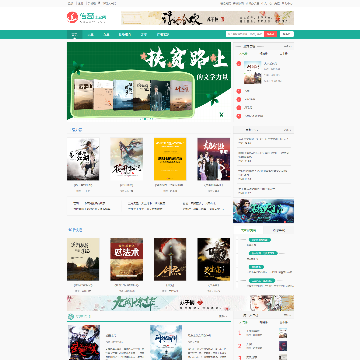
Task: Open small cover thumbnail beside bottom rank 1
Action: (283, 333)
